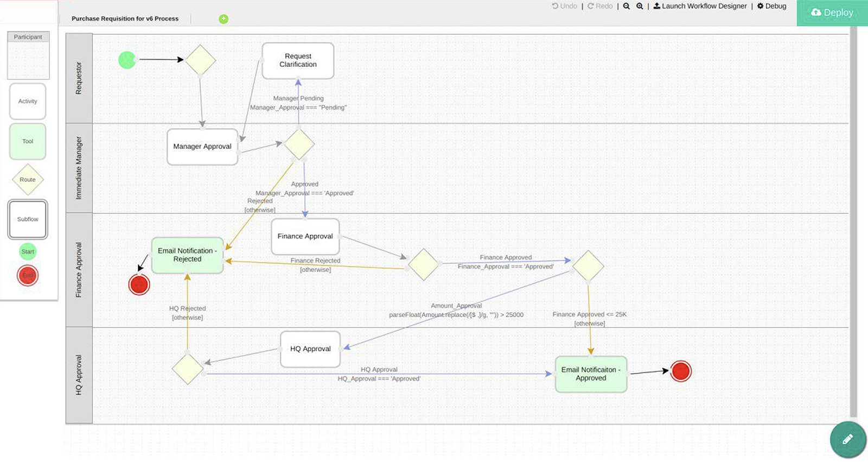868x462 pixels.
Task: Click Launch Workflow Designer
Action: click(x=700, y=6)
